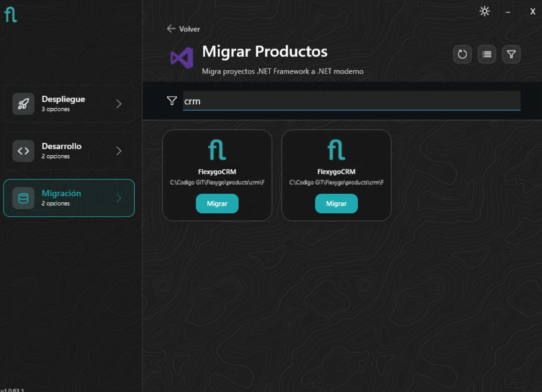Screen dimensions: 542x392
Task: Click the first card's C:\Codigo GIT path
Action: 217,183
